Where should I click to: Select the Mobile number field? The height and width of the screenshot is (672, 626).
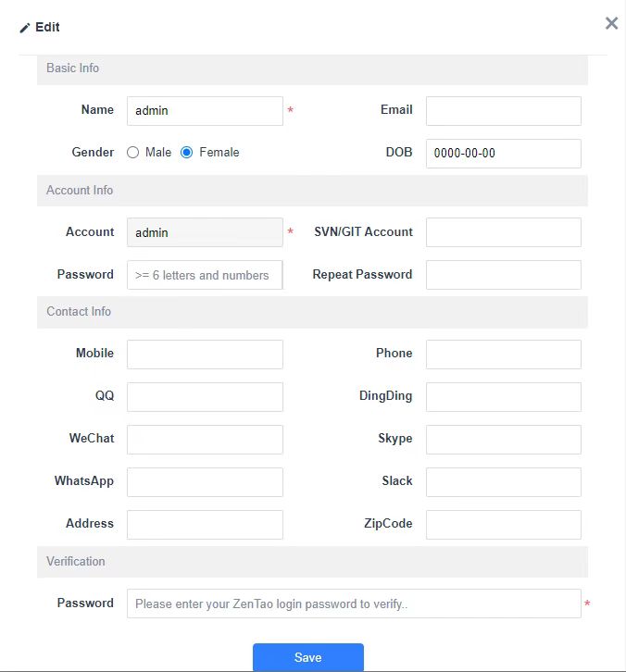coord(205,354)
